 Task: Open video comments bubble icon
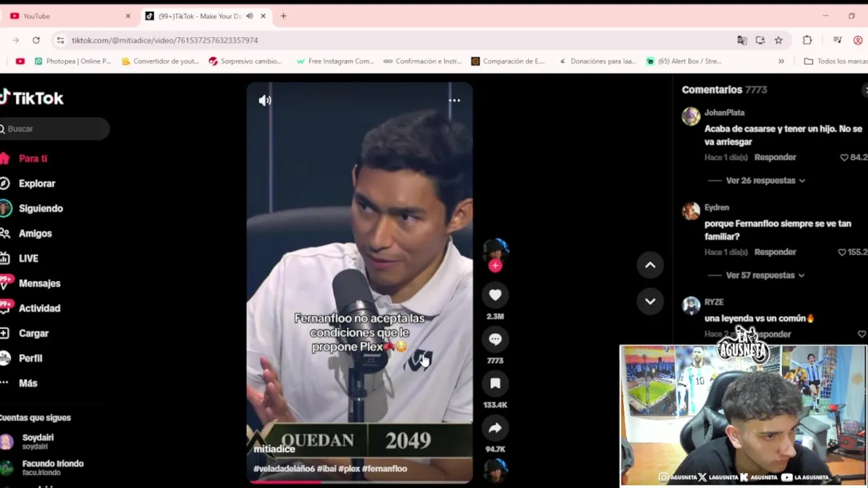(x=495, y=339)
